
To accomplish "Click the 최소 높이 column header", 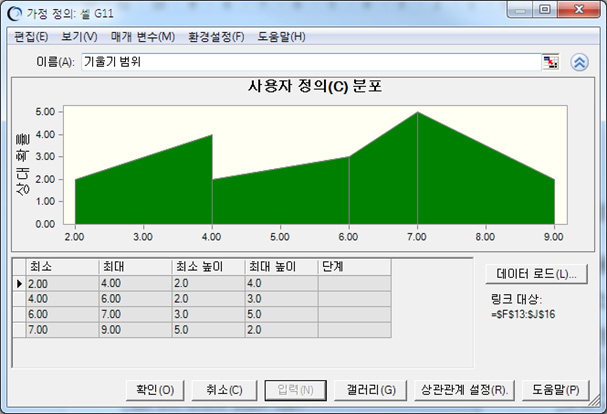I will click(208, 267).
